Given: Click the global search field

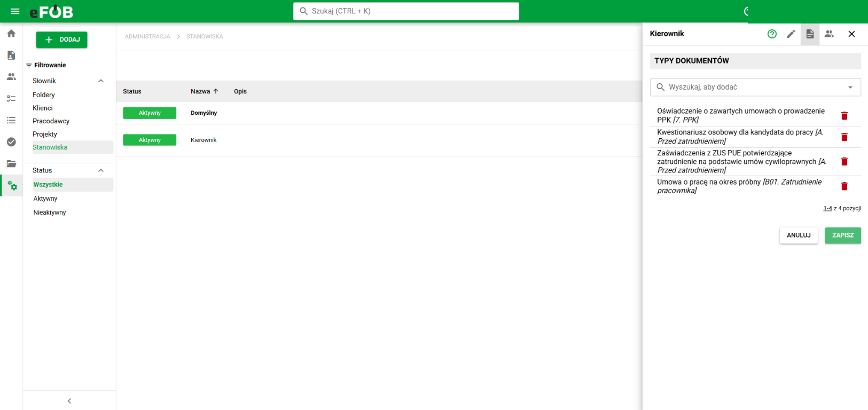Looking at the screenshot, I should coord(406,11).
